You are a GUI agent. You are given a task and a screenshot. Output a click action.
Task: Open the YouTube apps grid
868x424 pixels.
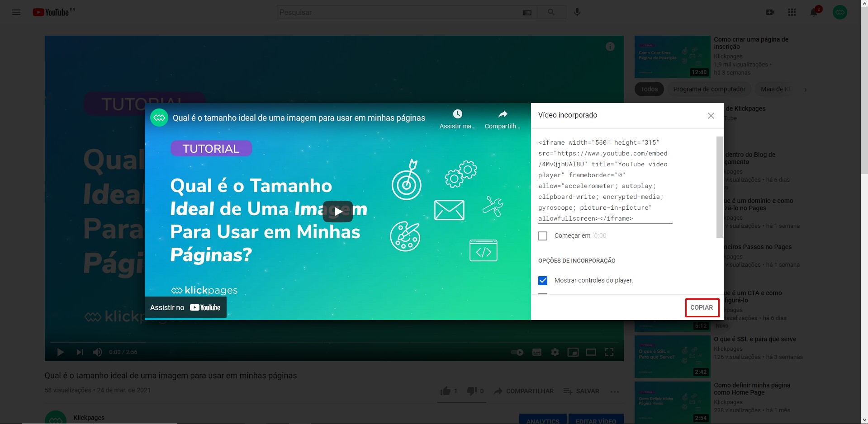792,12
